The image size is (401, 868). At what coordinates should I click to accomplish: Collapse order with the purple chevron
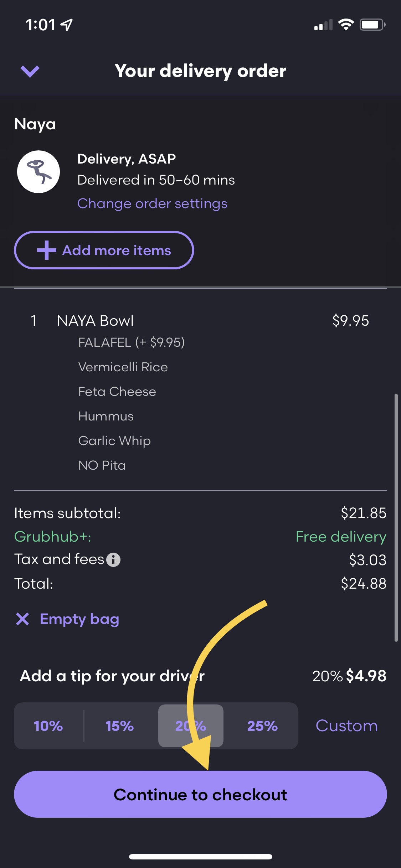(30, 71)
